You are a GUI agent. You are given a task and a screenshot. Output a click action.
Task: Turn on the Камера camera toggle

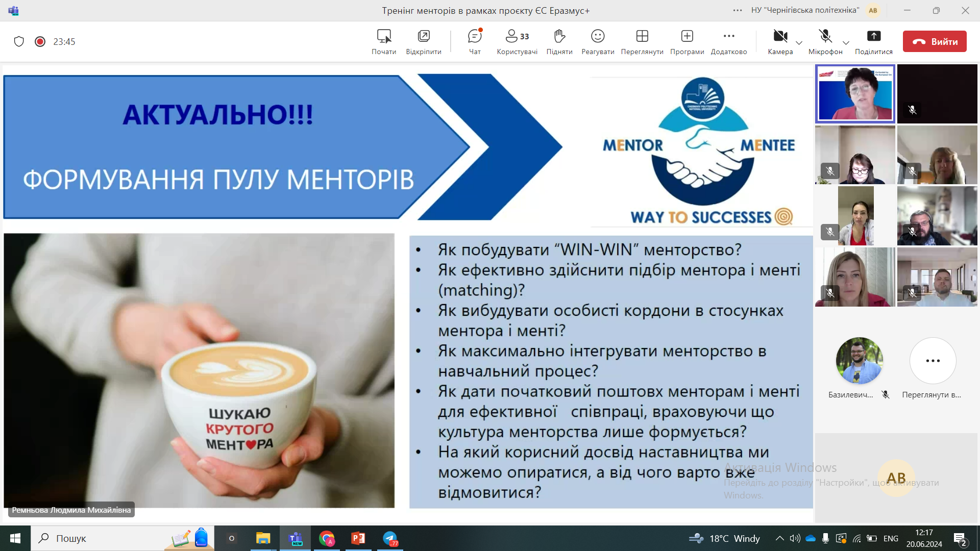[x=780, y=41]
